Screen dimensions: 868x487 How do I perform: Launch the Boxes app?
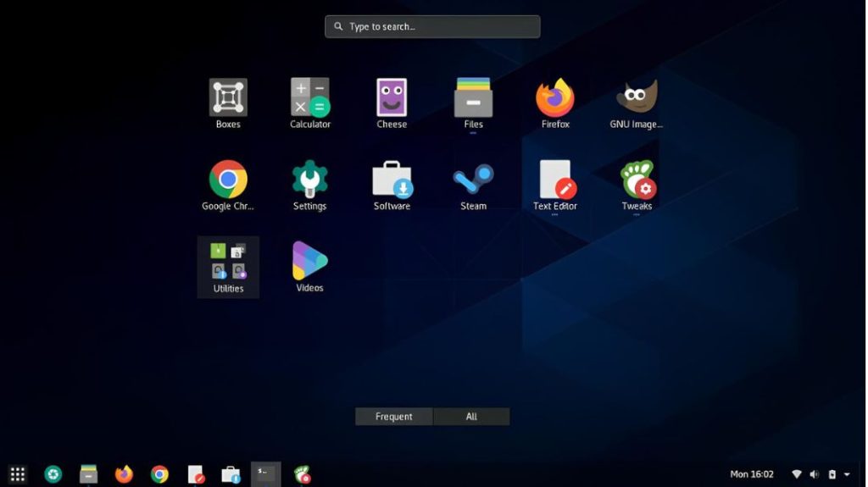[228, 103]
